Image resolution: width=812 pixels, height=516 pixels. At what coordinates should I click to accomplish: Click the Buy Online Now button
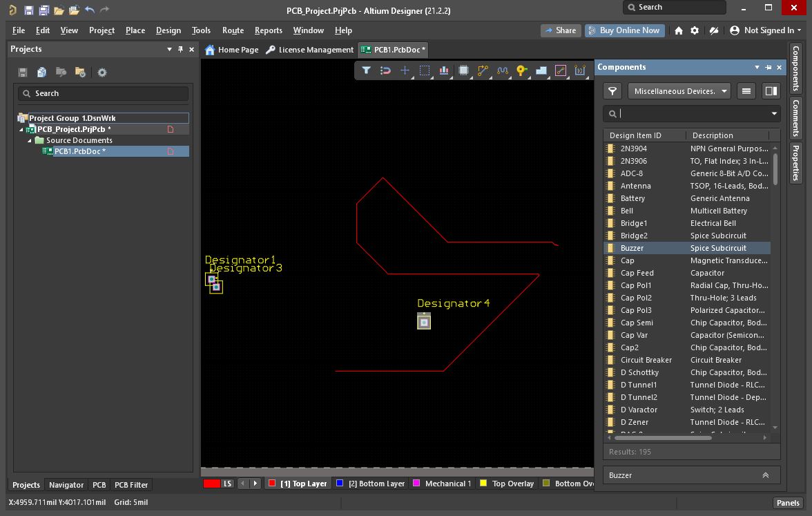tap(624, 30)
